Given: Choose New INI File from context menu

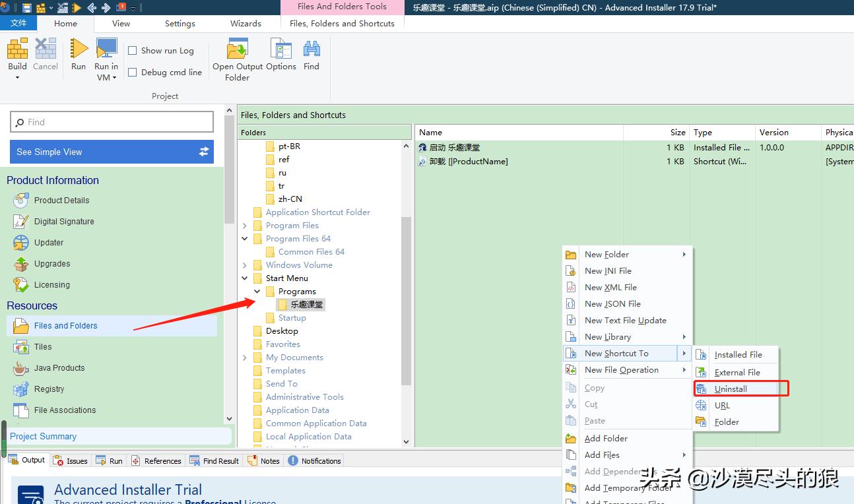Looking at the screenshot, I should pos(627,271).
